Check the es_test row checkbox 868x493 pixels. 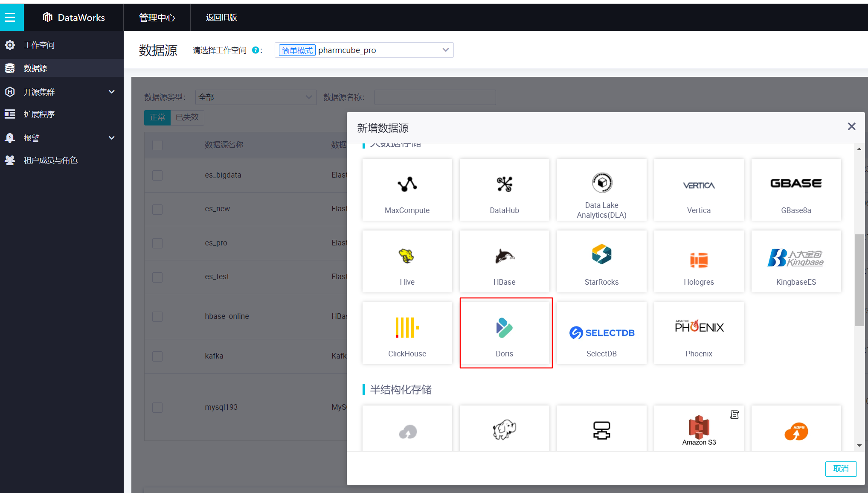157,277
